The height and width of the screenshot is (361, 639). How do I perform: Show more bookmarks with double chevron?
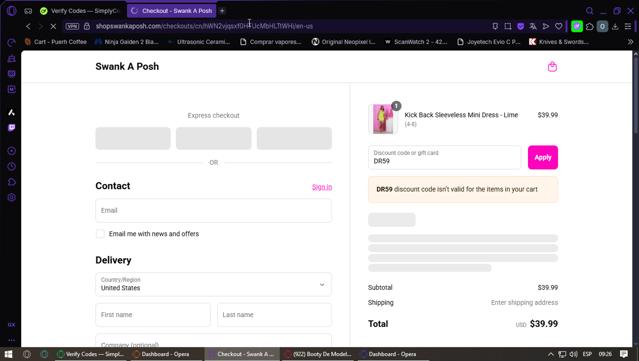coord(630,42)
